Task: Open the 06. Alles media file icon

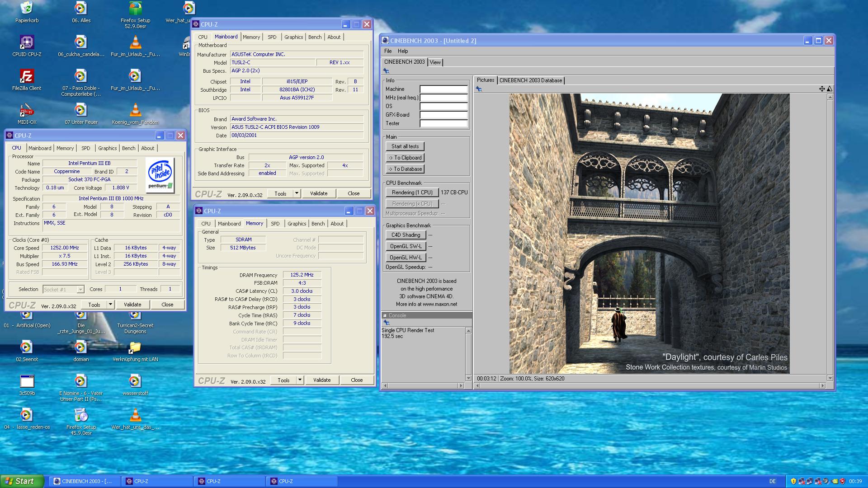Action: [x=81, y=8]
